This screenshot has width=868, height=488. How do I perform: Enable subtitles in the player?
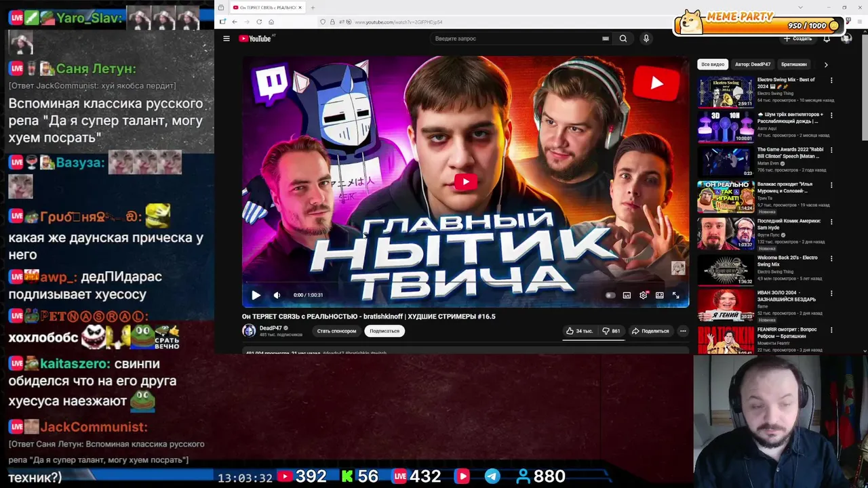click(x=627, y=295)
